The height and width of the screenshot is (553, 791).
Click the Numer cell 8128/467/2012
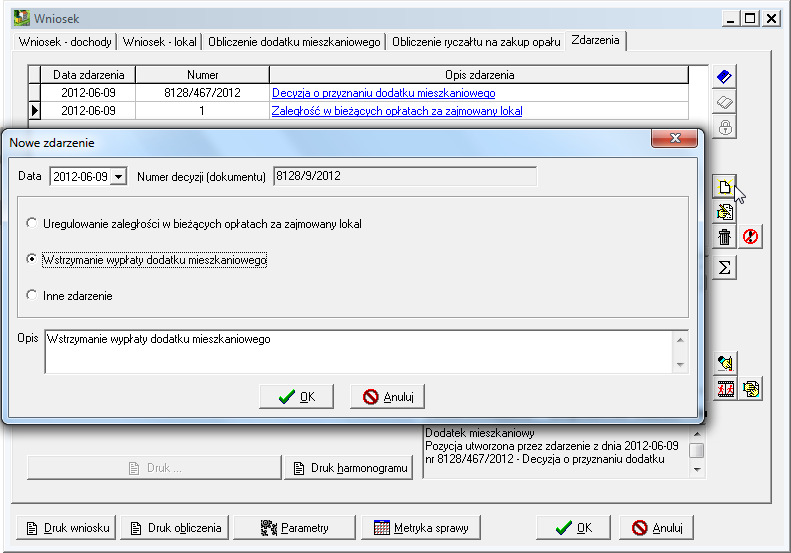pyautogui.click(x=202, y=93)
